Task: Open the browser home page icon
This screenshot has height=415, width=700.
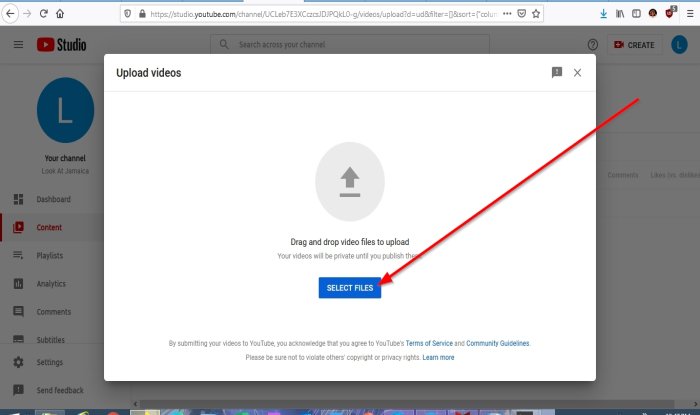Action: point(60,14)
